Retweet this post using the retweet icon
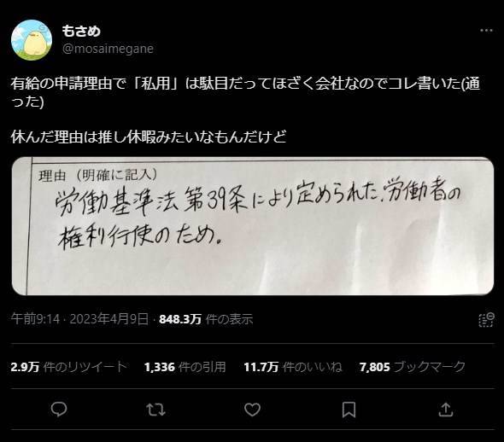Viewport: 504px width, 442px height. [155, 410]
